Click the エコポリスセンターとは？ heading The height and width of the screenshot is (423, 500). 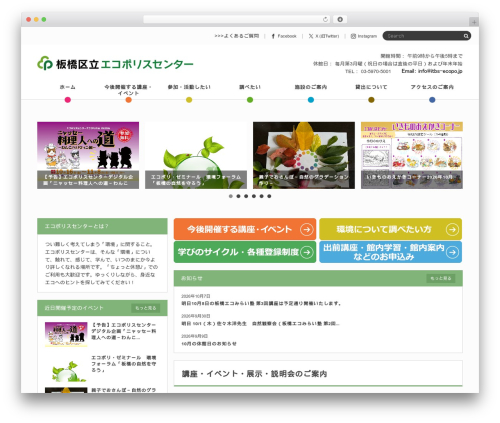coord(77,226)
